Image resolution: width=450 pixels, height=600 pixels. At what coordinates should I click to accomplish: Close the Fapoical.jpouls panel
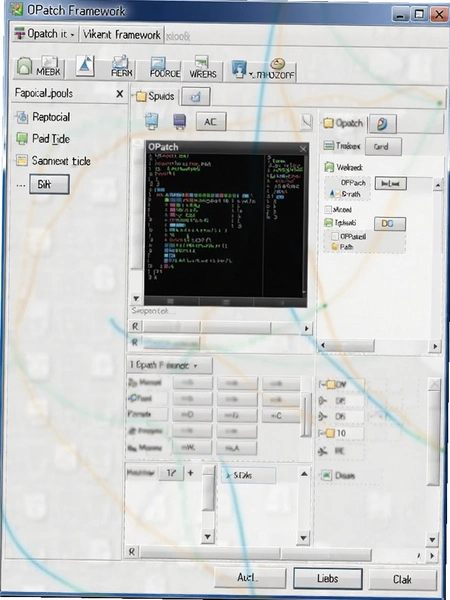click(x=120, y=94)
